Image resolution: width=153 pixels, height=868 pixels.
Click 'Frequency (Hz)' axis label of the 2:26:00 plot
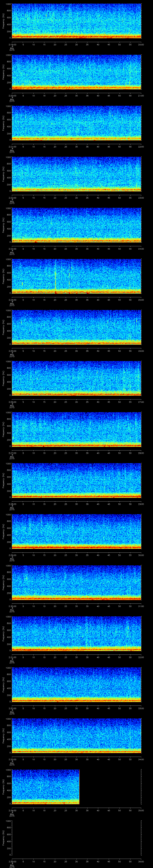3,378
